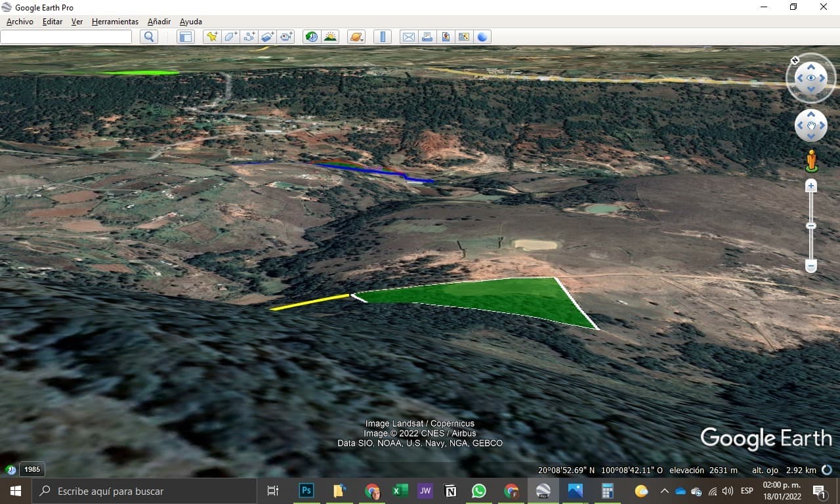Open the Herramientas menu
The width and height of the screenshot is (840, 504).
pyautogui.click(x=115, y=22)
